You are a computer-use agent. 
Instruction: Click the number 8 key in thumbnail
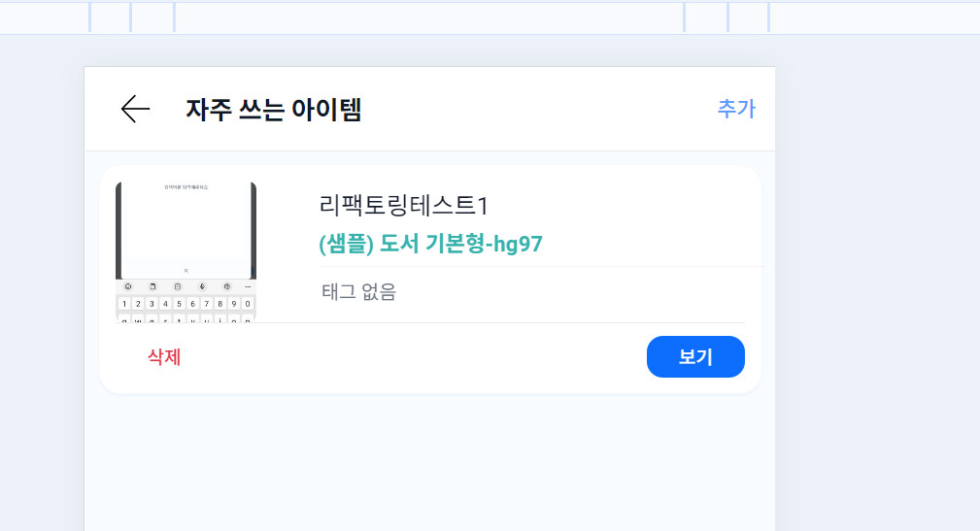pos(220,304)
